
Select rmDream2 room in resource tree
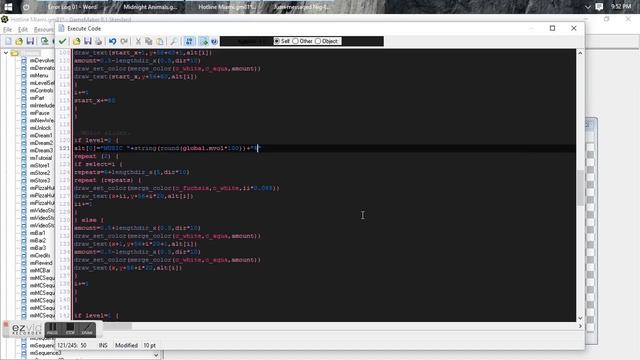41,143
